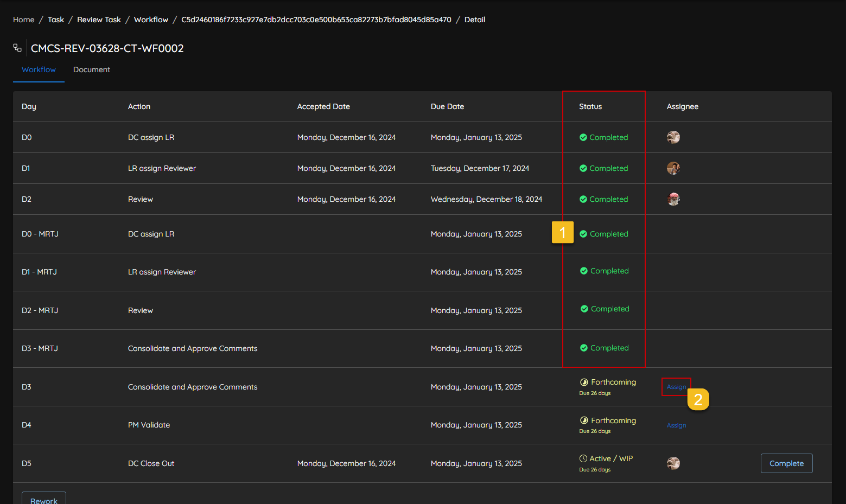Click the green Completed check icon for D0

pyautogui.click(x=583, y=137)
